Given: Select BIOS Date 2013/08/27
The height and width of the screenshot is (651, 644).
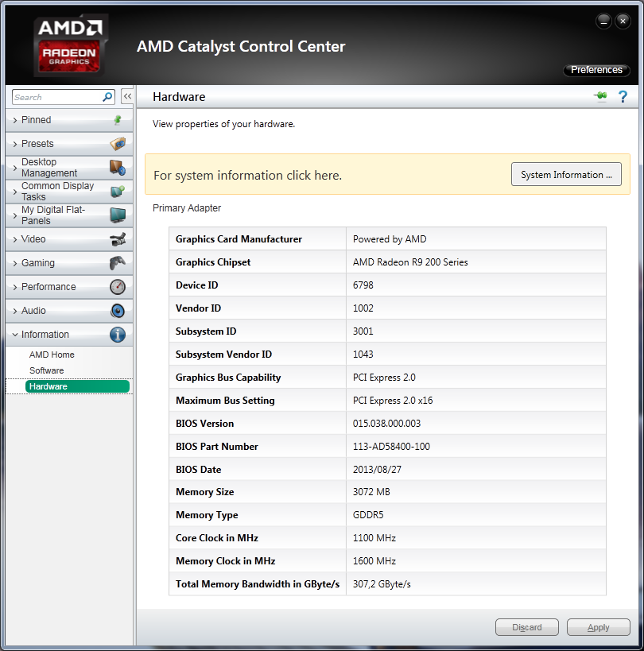Looking at the screenshot, I should [377, 470].
